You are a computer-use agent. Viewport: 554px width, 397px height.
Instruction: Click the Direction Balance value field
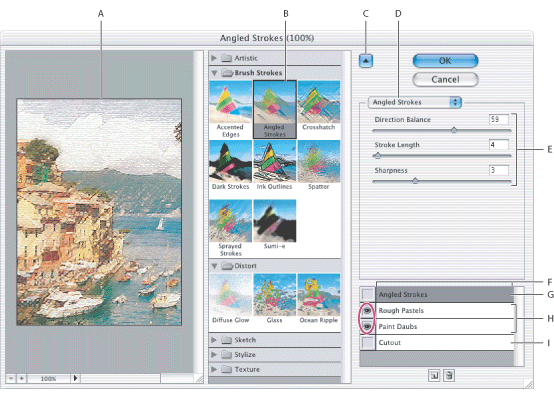click(x=499, y=119)
